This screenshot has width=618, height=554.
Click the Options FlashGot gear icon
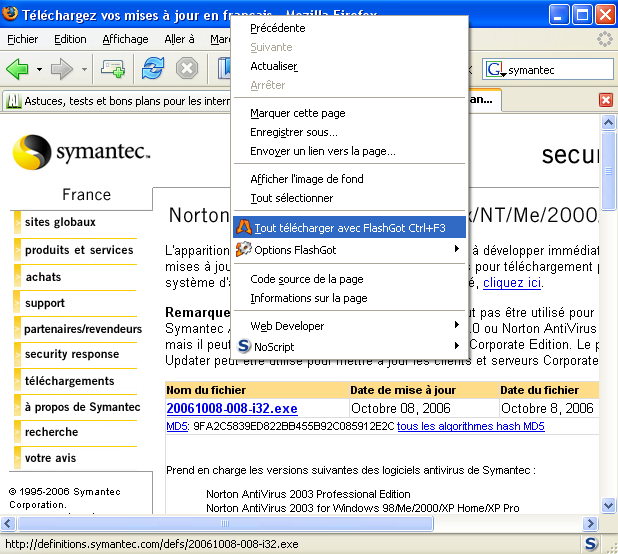(x=244, y=249)
